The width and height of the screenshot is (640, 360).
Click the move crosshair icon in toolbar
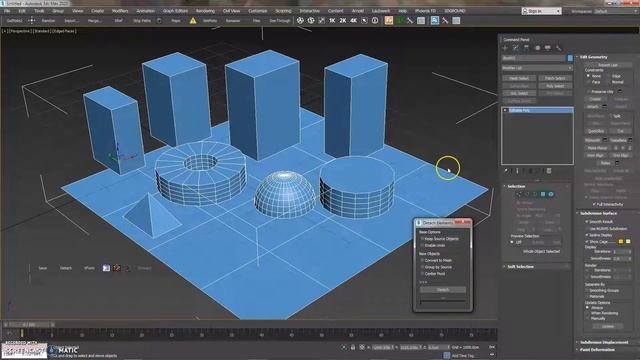(x=31, y=20)
